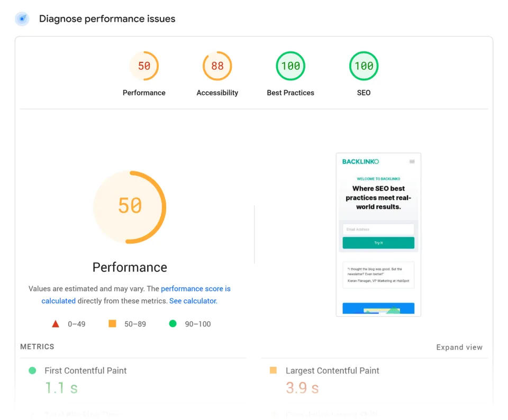Click the BACKLINKO logo in the screenshot
This screenshot has width=508, height=420.
(360, 161)
